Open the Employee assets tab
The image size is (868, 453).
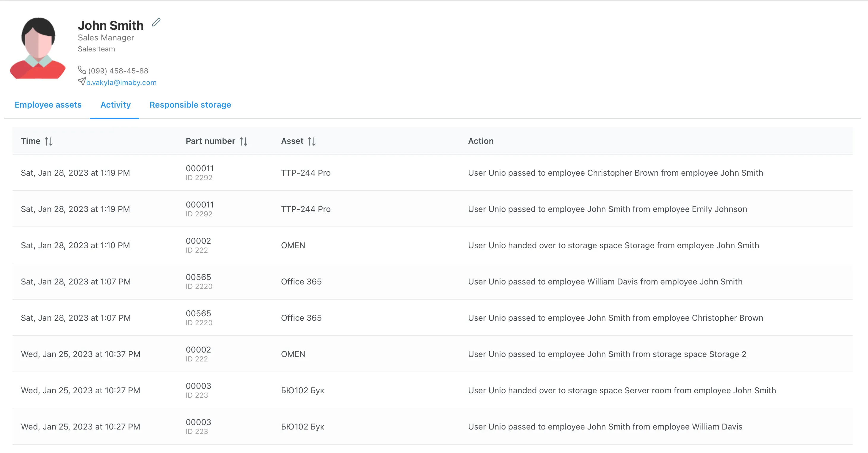tap(48, 105)
